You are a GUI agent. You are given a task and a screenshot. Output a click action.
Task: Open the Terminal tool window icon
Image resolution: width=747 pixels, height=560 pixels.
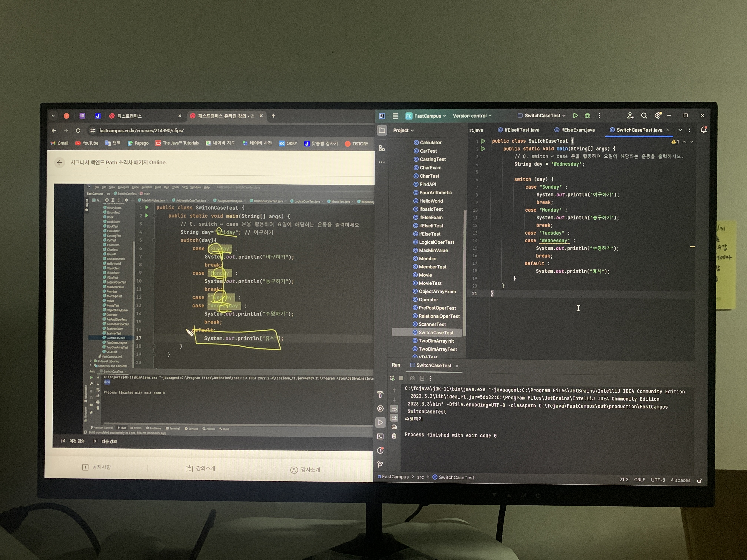pyautogui.click(x=380, y=436)
